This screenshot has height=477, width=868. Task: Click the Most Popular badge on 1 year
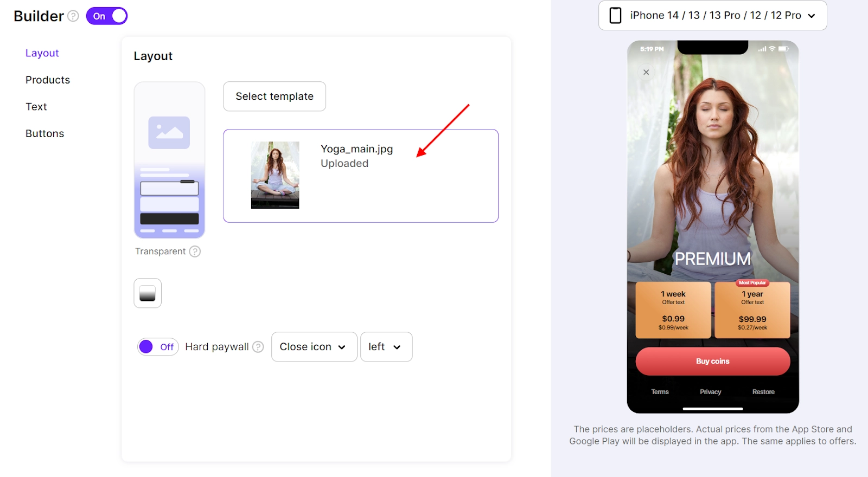tap(752, 282)
